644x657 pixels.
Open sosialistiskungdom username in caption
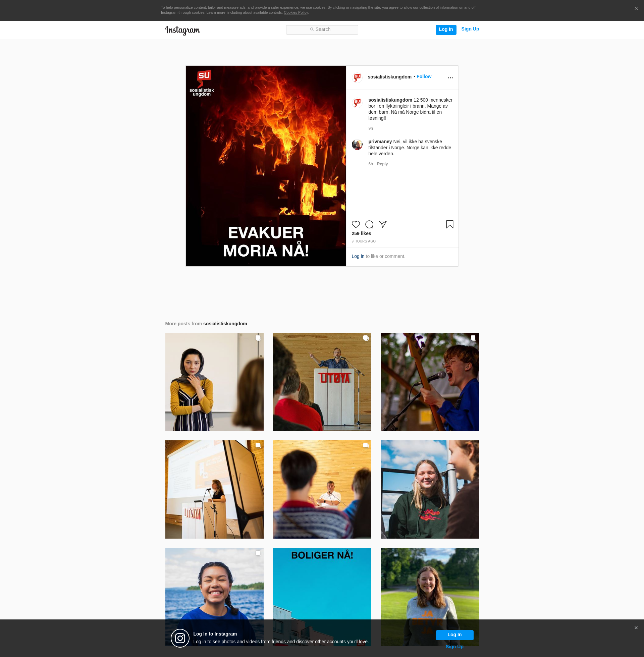tap(390, 100)
